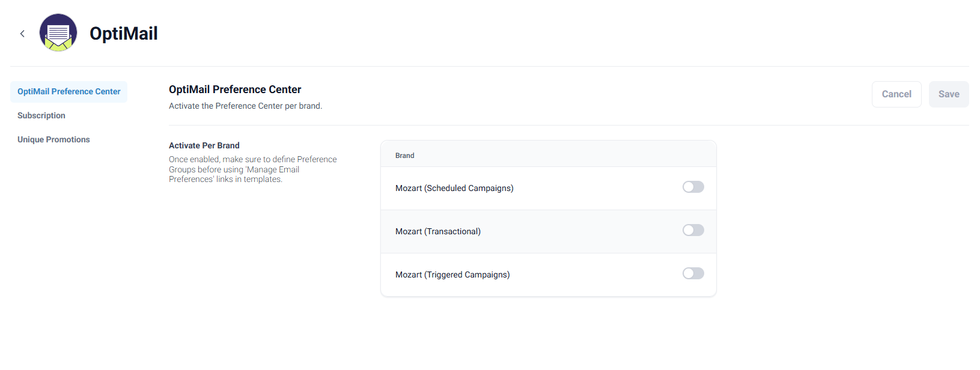Click the 'Activate the Preference Center per brand' subtitle
The width and height of the screenshot is (980, 370).
[x=245, y=106]
